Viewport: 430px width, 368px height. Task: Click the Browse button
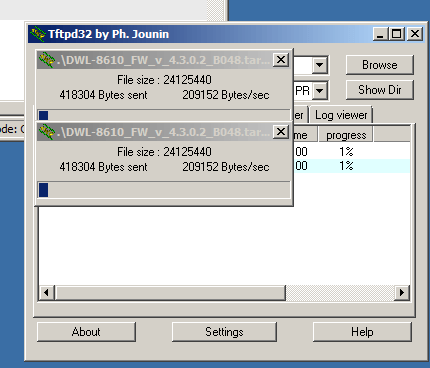pos(380,65)
